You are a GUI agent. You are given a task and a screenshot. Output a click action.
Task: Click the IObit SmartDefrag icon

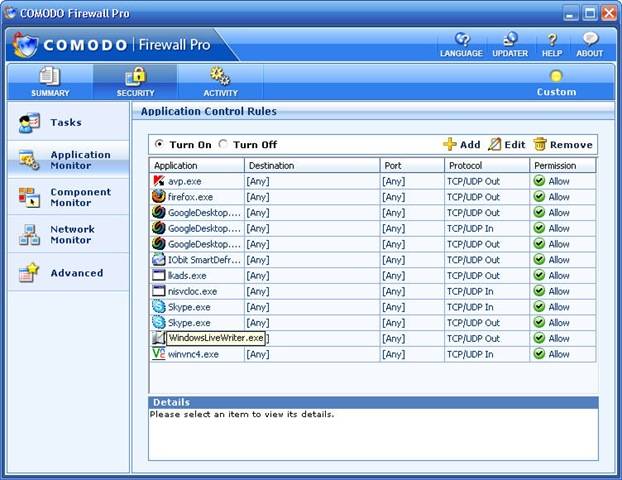point(159,259)
